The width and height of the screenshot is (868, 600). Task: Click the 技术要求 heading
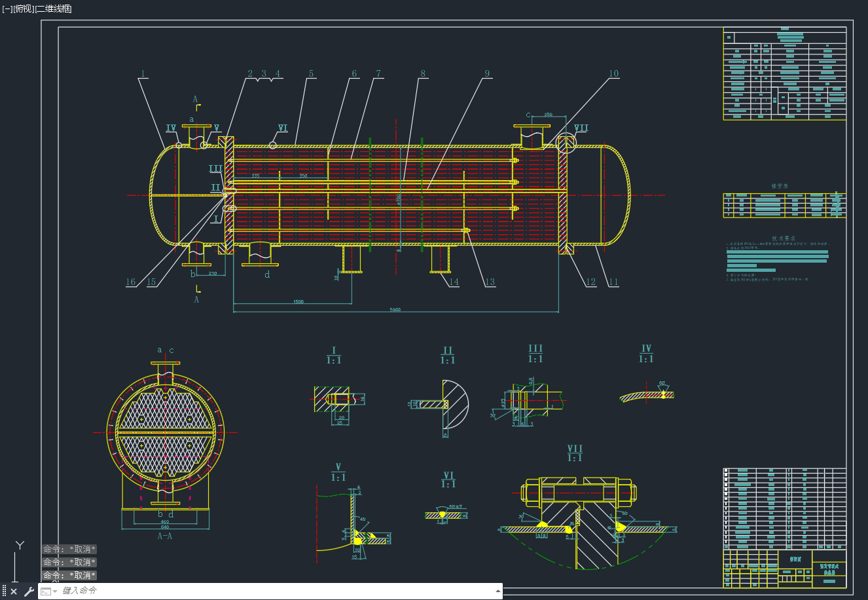pyautogui.click(x=783, y=238)
